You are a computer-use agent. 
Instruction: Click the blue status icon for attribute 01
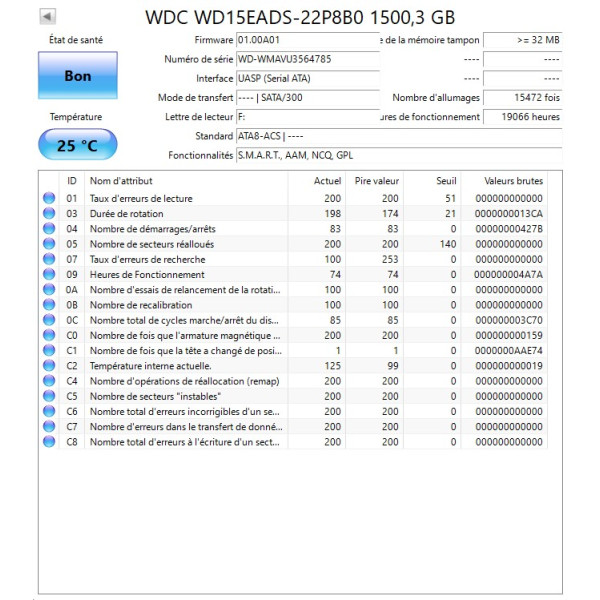coord(49,198)
